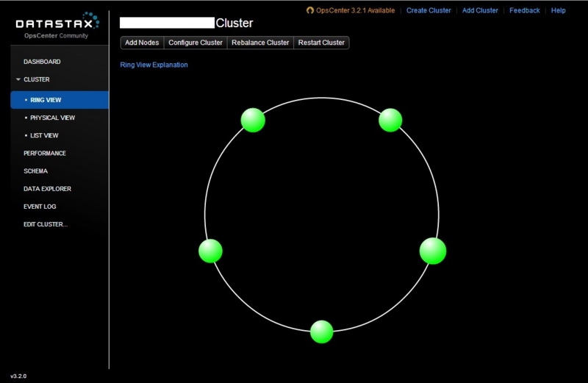Click the Cluster title heading
588x383 pixels.
pyautogui.click(x=234, y=23)
